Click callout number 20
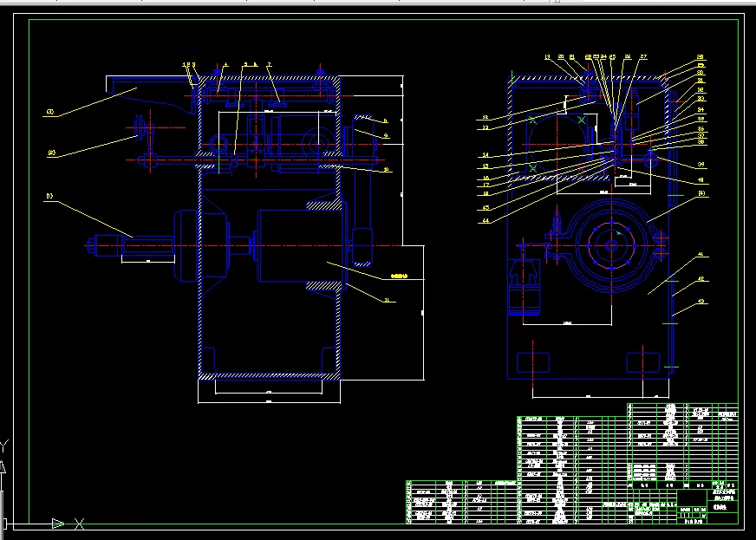 click(561, 57)
